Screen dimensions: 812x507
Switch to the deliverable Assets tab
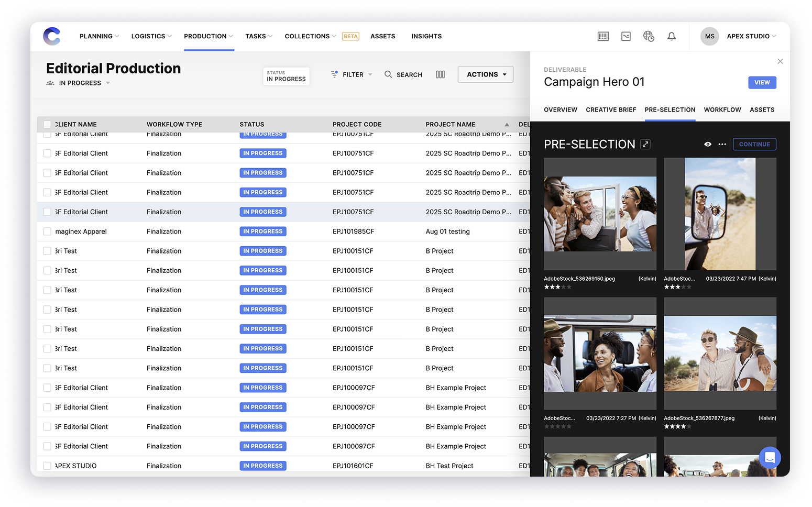point(762,109)
